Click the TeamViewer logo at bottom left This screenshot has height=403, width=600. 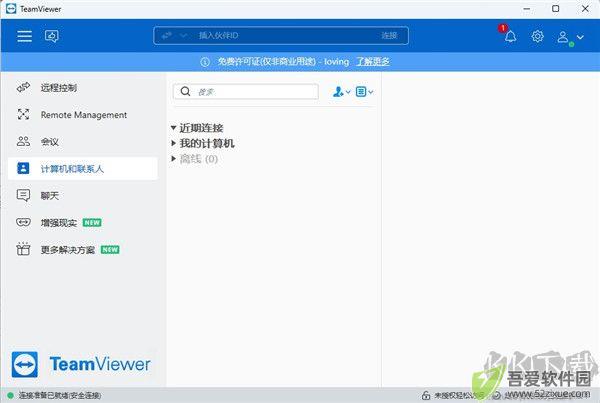coord(81,364)
